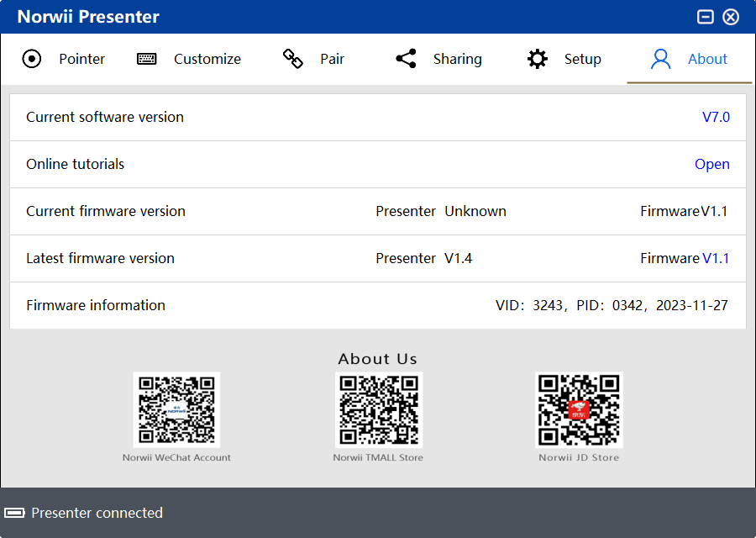Screen dimensions: 756x538
Task: Click the "FirmwareV1.1" current firmware value
Action: tap(684, 211)
